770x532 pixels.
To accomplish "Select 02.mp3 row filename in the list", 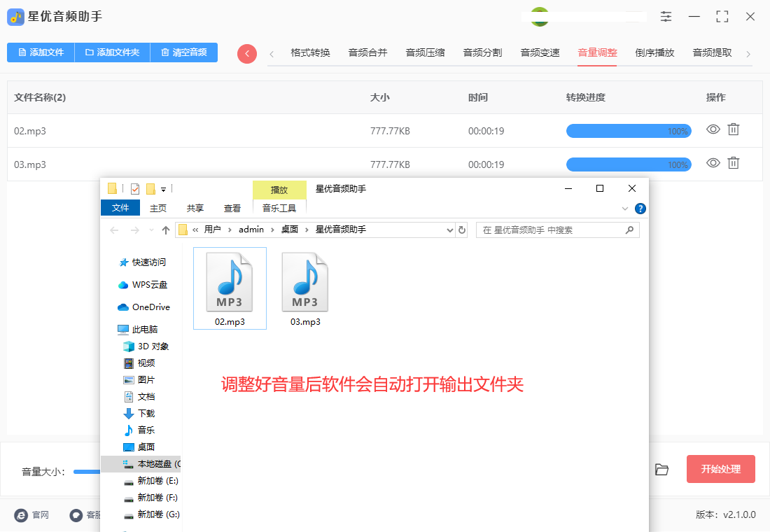I will 30,131.
